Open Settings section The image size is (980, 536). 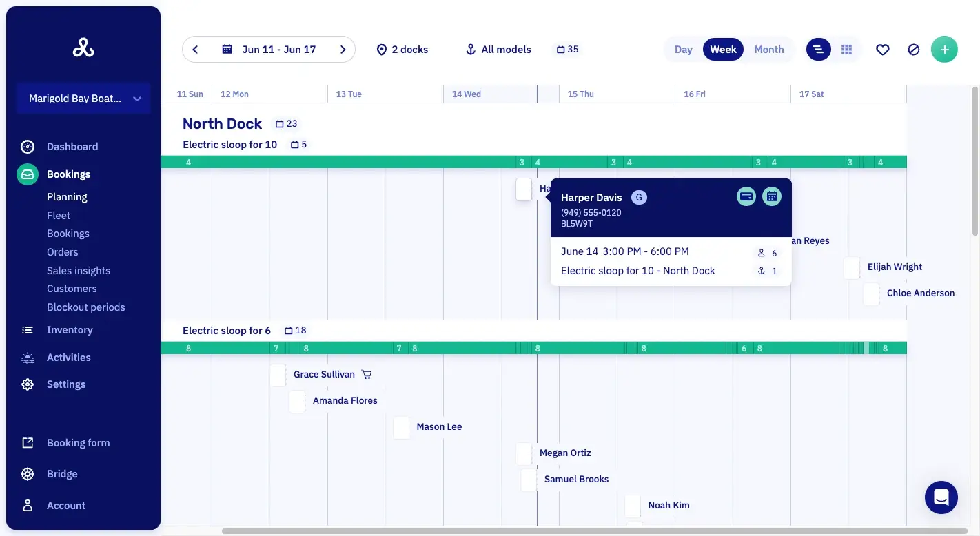pos(66,384)
